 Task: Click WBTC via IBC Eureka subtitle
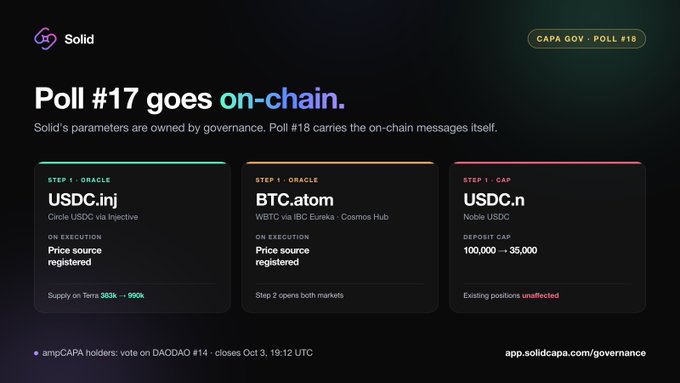pyautogui.click(x=322, y=217)
